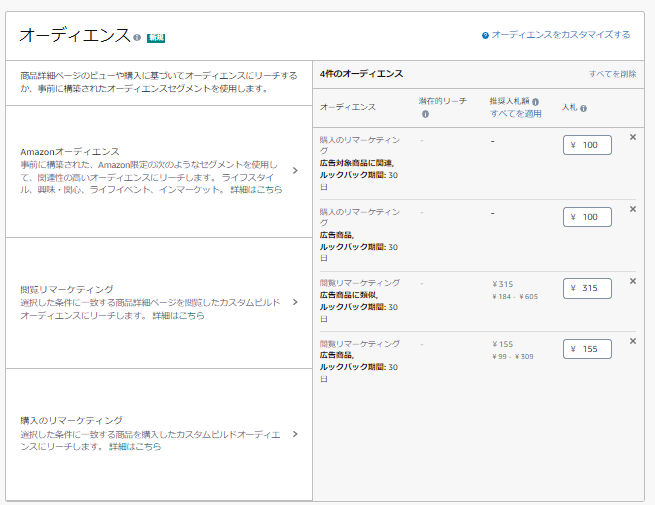The height and width of the screenshot is (505, 655).
Task: Click すべてを削除 to remove all audiences
Action: 612,74
